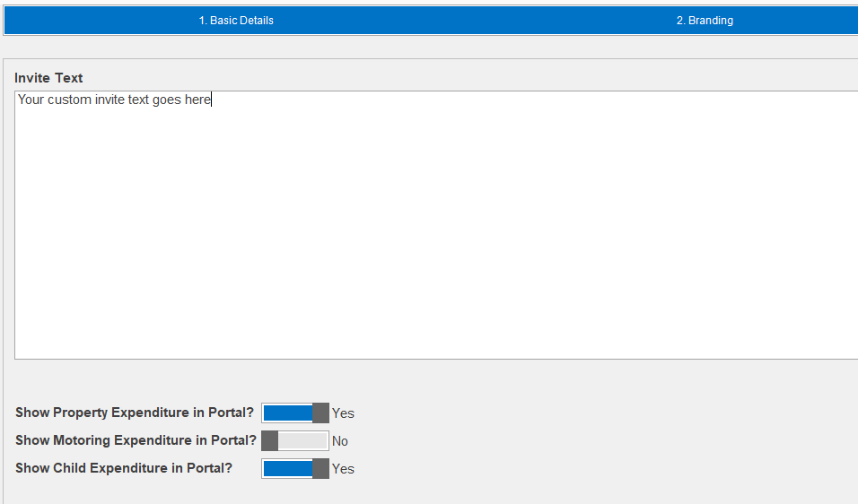Click the grey handle of Motoring Expenditure switch
This screenshot has height=504, width=858.
(270, 440)
